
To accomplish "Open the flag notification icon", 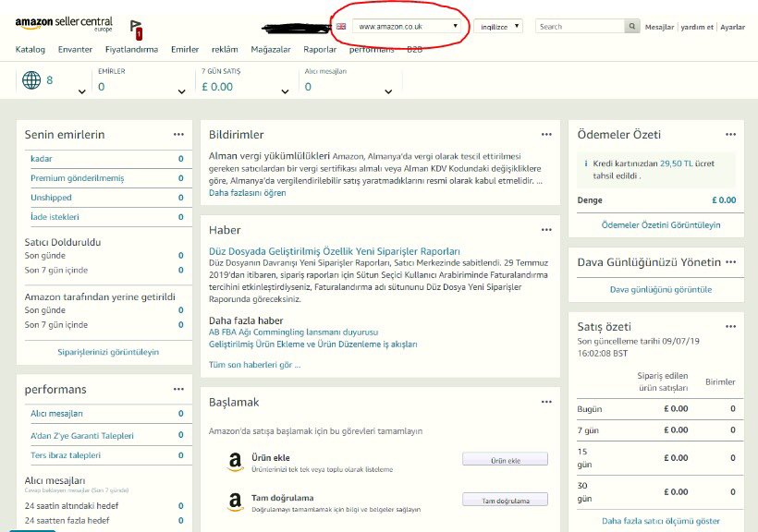I will pyautogui.click(x=136, y=29).
